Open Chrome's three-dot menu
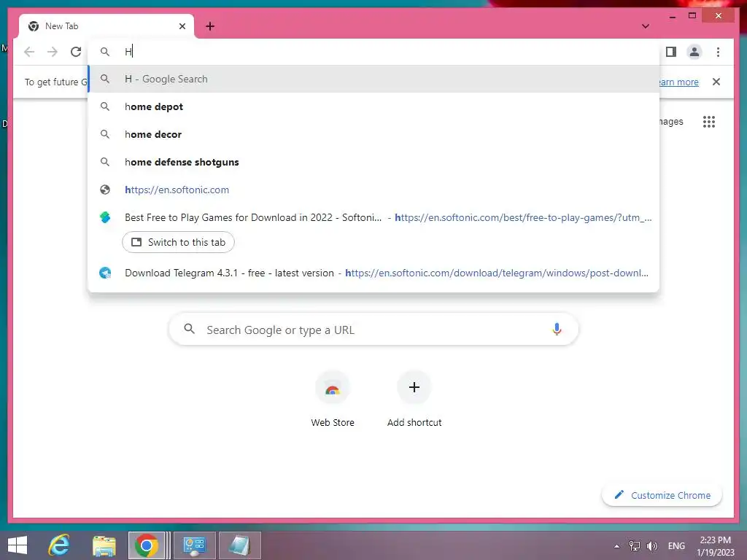 point(718,52)
